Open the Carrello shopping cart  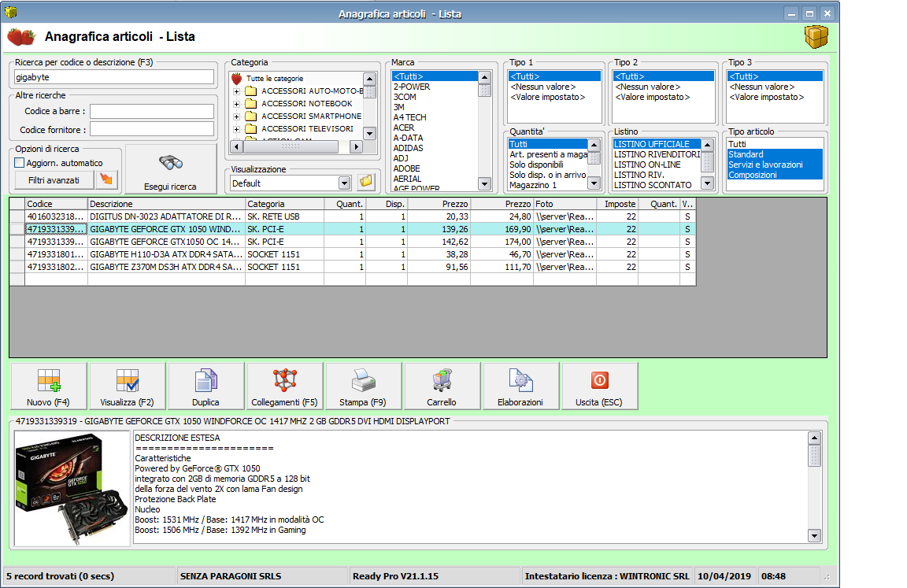coord(442,386)
